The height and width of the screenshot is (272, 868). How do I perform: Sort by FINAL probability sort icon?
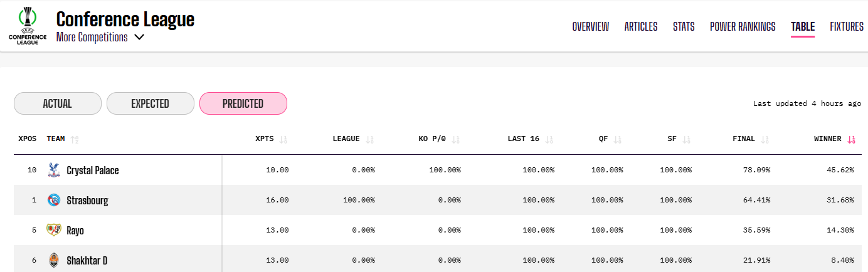coord(765,139)
